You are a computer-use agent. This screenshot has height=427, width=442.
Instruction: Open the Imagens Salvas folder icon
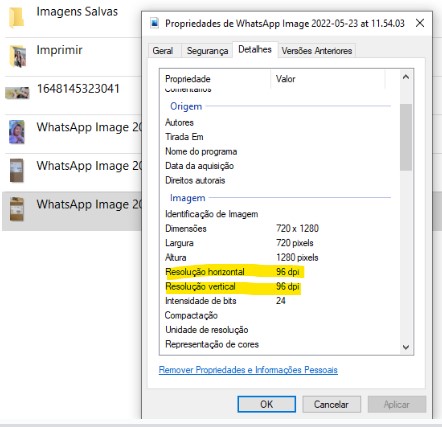tap(16, 17)
